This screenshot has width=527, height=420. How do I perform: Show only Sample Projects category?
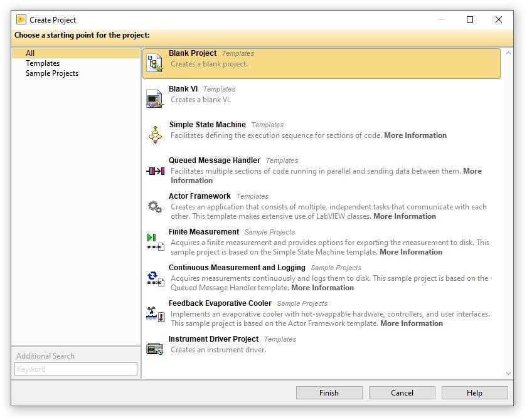[52, 73]
